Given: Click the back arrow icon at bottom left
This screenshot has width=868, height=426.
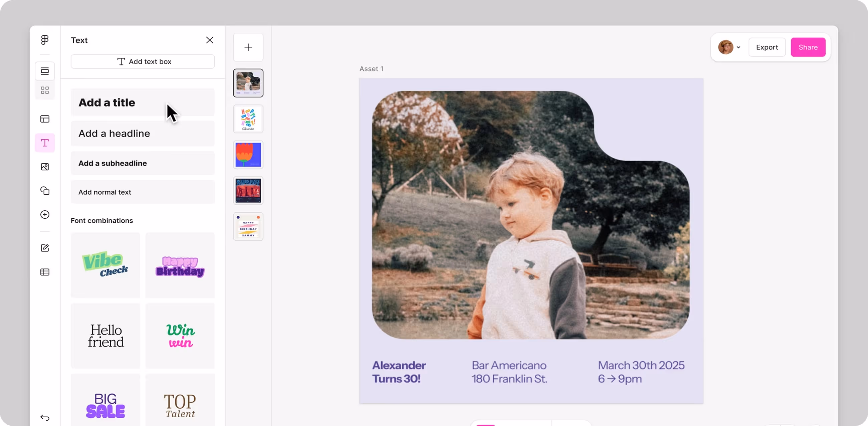Looking at the screenshot, I should [x=44, y=418].
